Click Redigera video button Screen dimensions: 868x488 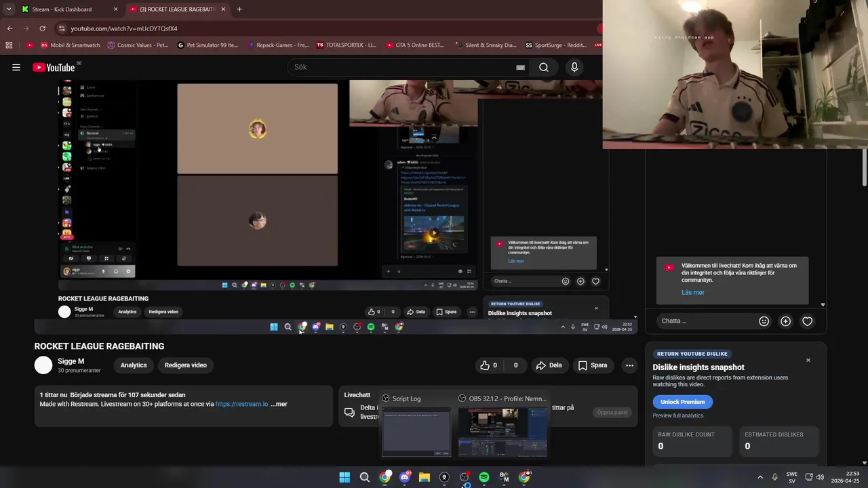(185, 365)
